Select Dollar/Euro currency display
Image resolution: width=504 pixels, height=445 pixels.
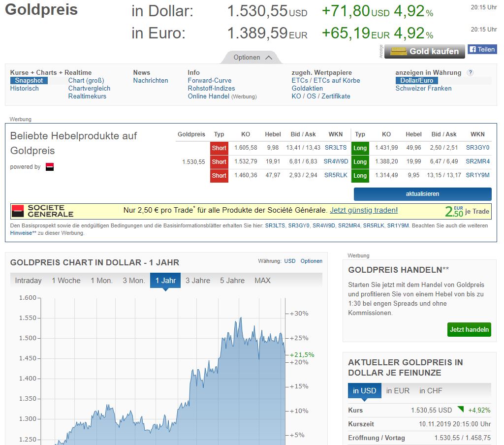point(416,81)
